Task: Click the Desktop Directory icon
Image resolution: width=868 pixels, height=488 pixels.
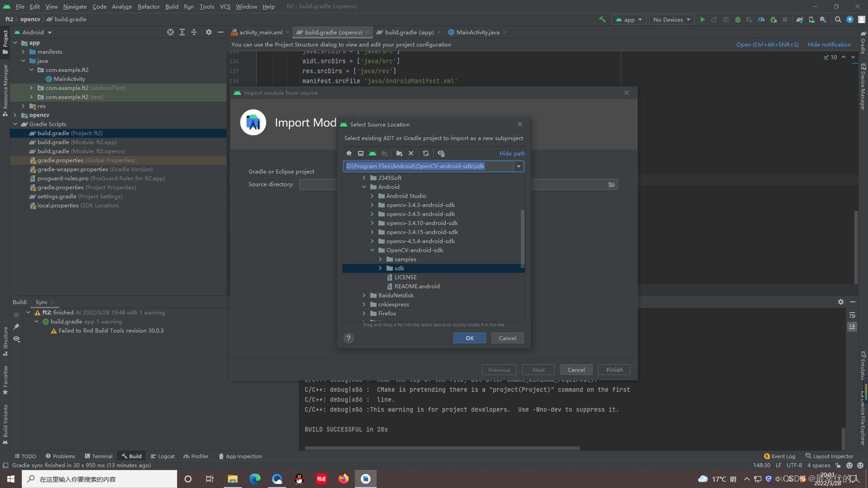Action: [361, 154]
